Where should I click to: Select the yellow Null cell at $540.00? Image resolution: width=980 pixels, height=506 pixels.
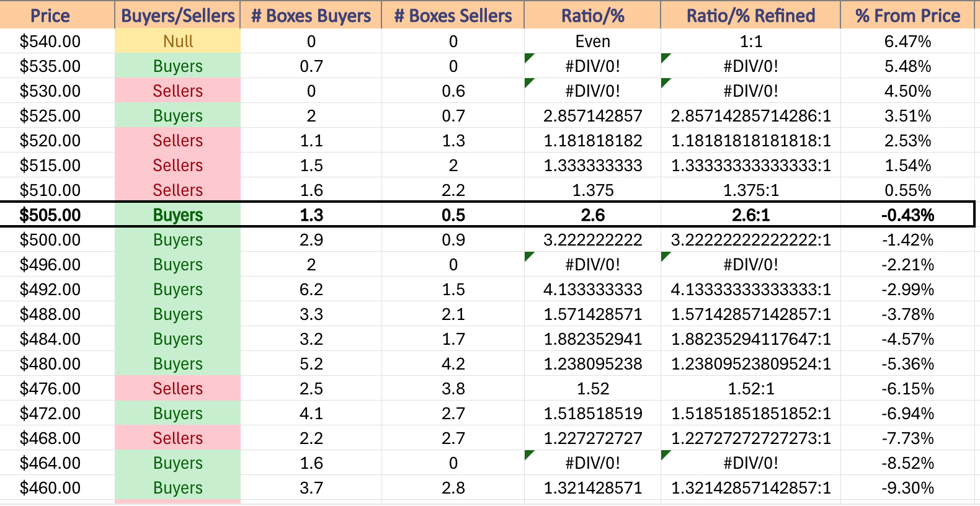click(177, 41)
